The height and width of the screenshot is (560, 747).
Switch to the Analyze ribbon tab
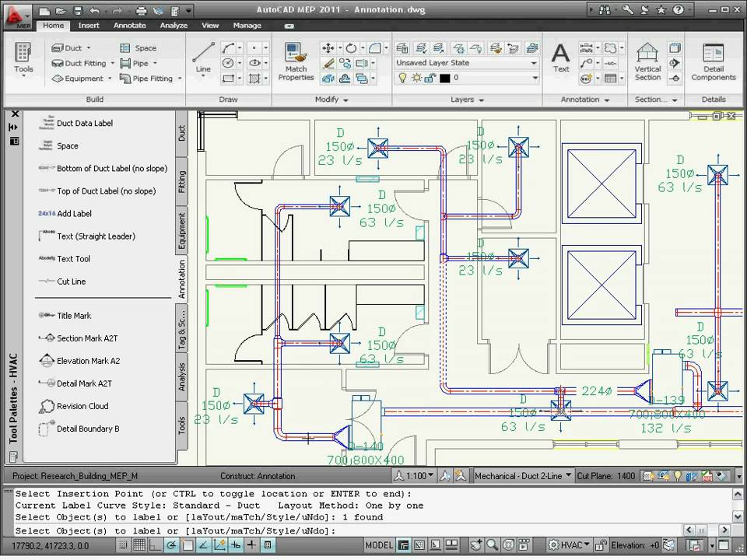click(x=174, y=26)
